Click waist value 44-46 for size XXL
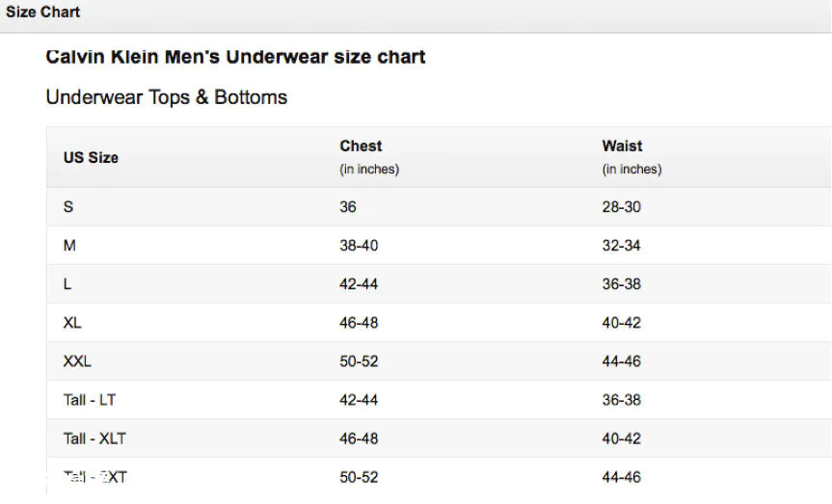832x504 pixels. pos(621,361)
